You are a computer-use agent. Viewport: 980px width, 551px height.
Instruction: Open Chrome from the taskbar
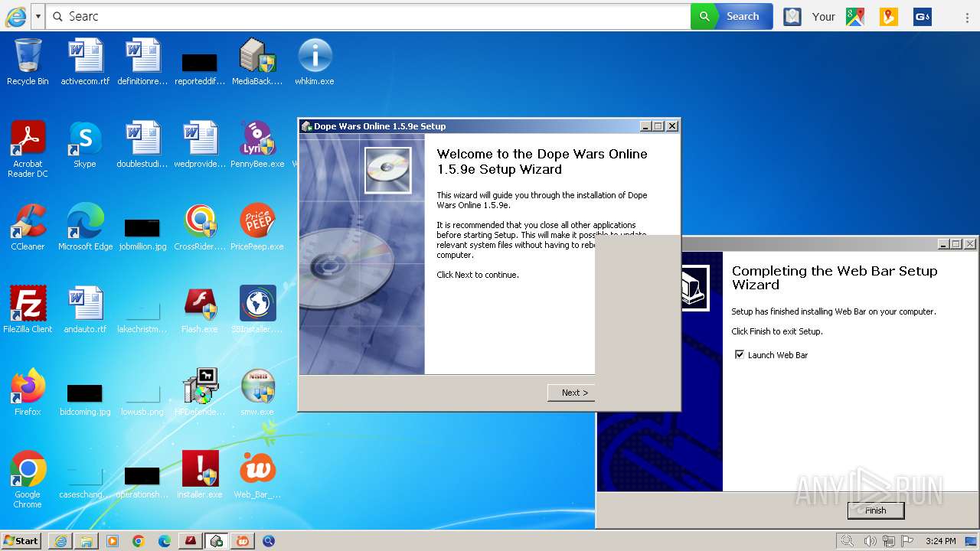coord(139,541)
